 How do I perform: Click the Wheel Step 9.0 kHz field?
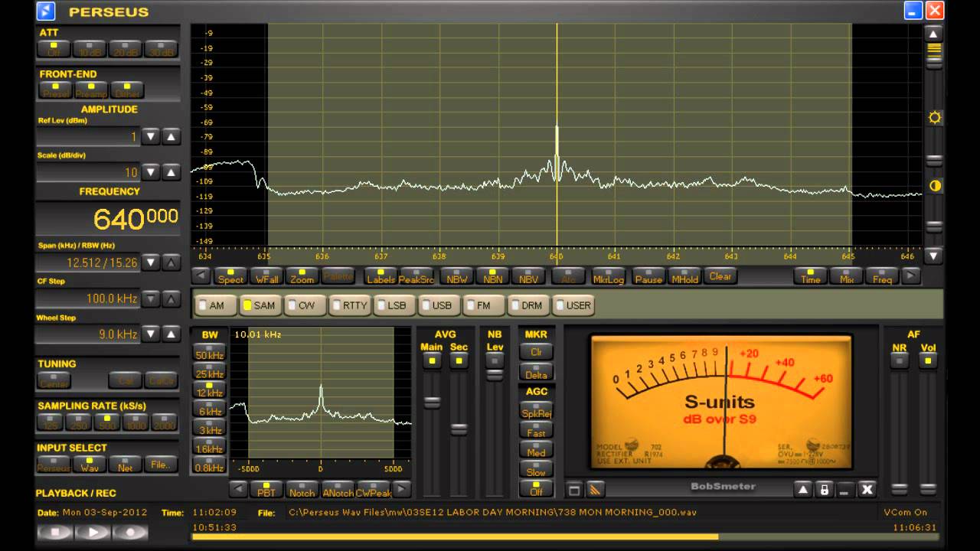(87, 334)
